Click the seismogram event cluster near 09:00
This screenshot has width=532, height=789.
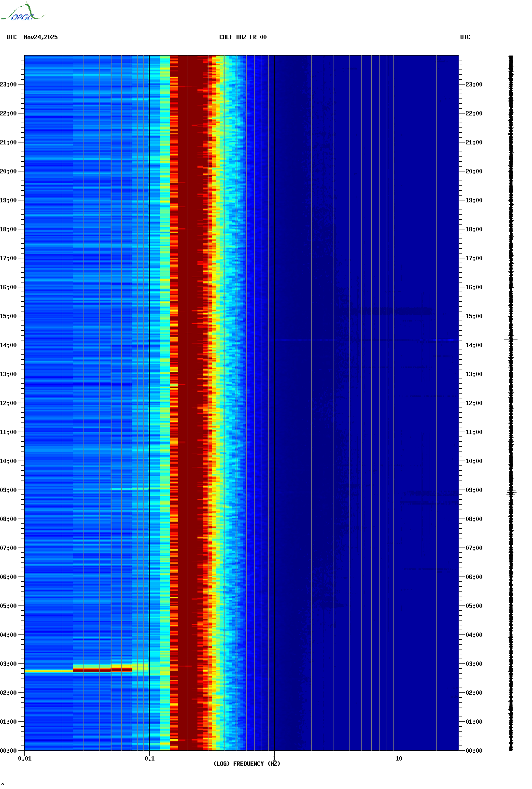coord(511,493)
